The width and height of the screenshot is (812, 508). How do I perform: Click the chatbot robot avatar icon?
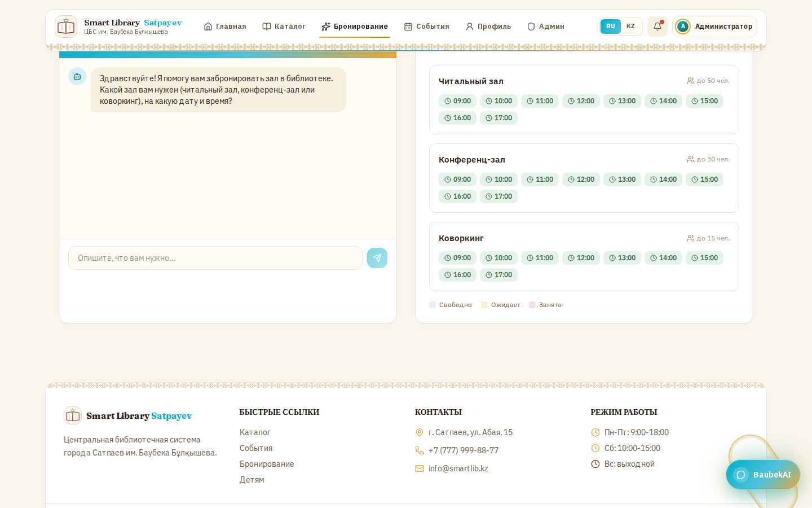77,76
